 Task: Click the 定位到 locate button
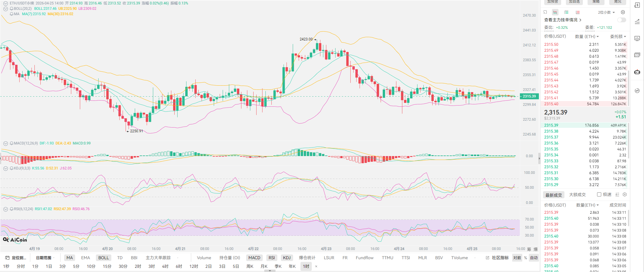coord(16,258)
